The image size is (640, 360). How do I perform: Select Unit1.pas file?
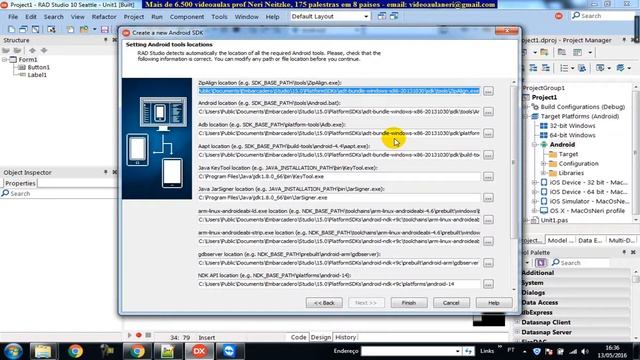(x=554, y=220)
